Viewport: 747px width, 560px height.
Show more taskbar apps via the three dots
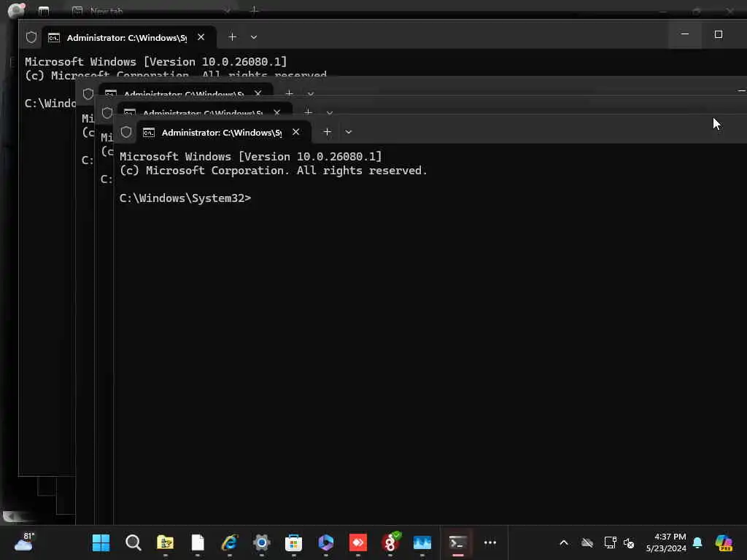[490, 542]
